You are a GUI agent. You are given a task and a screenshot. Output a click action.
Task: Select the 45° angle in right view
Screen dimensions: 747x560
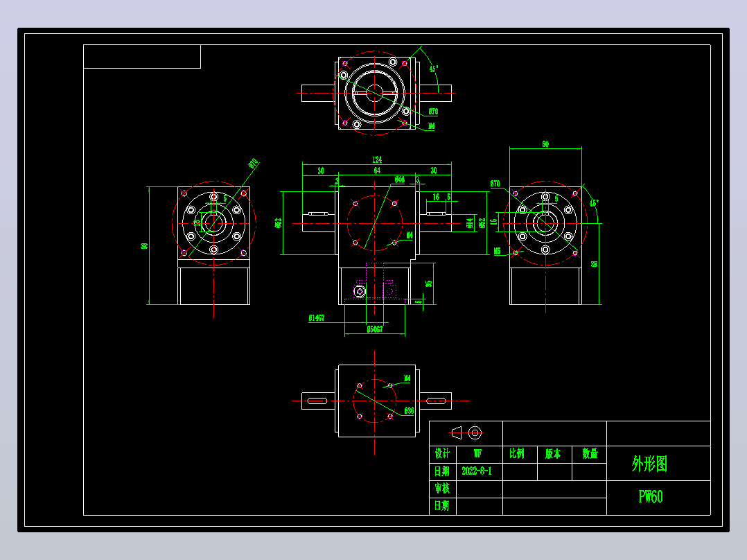point(594,203)
